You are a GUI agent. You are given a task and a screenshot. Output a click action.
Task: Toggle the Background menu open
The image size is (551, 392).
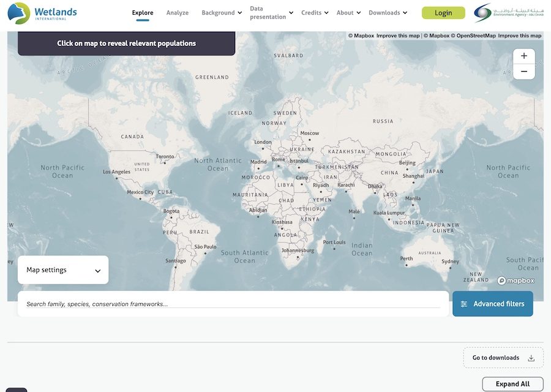coord(219,12)
